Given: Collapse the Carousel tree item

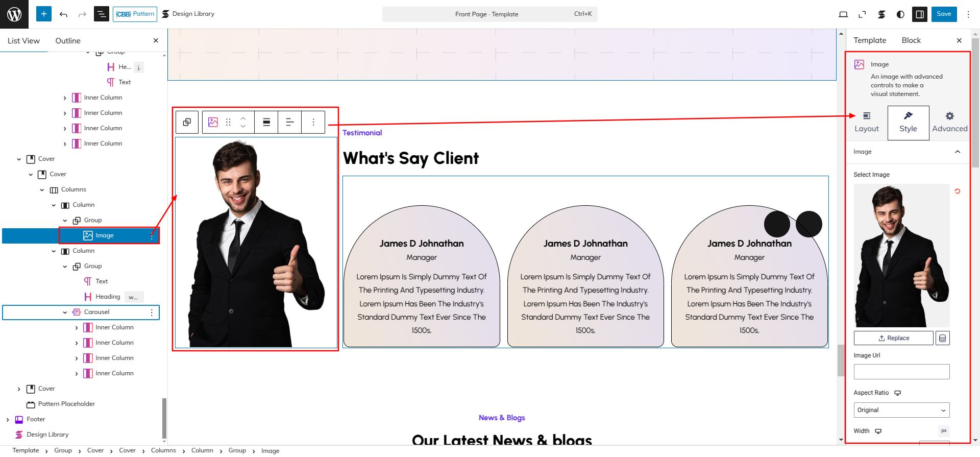Looking at the screenshot, I should tap(65, 312).
